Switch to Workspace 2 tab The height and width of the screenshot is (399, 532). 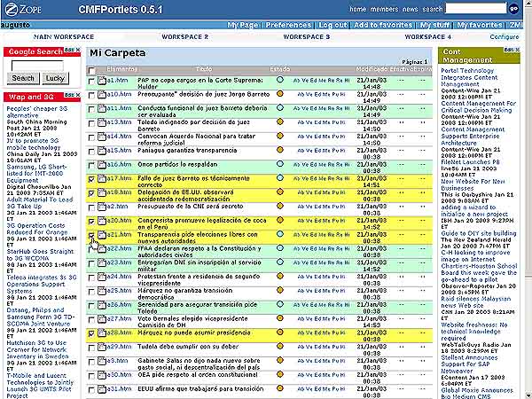click(x=185, y=36)
